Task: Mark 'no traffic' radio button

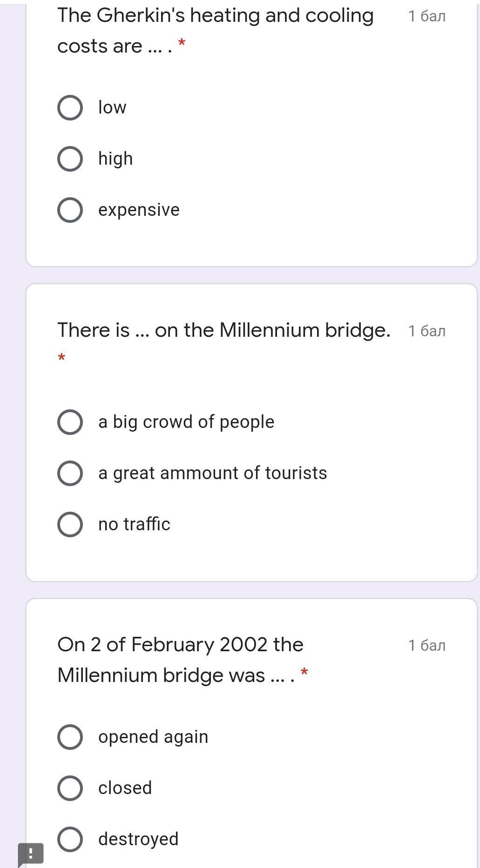Action: coord(70,524)
